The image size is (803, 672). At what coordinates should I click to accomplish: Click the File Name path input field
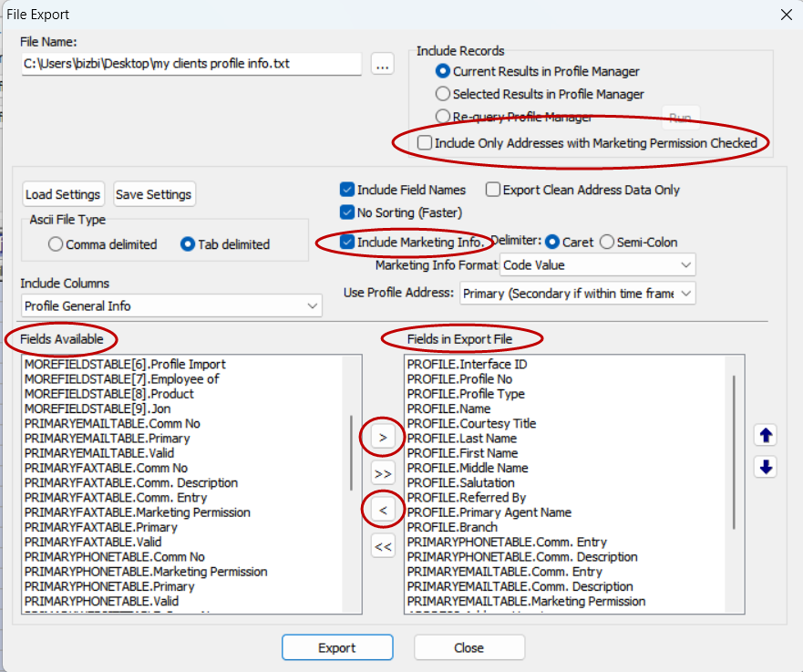point(191,64)
